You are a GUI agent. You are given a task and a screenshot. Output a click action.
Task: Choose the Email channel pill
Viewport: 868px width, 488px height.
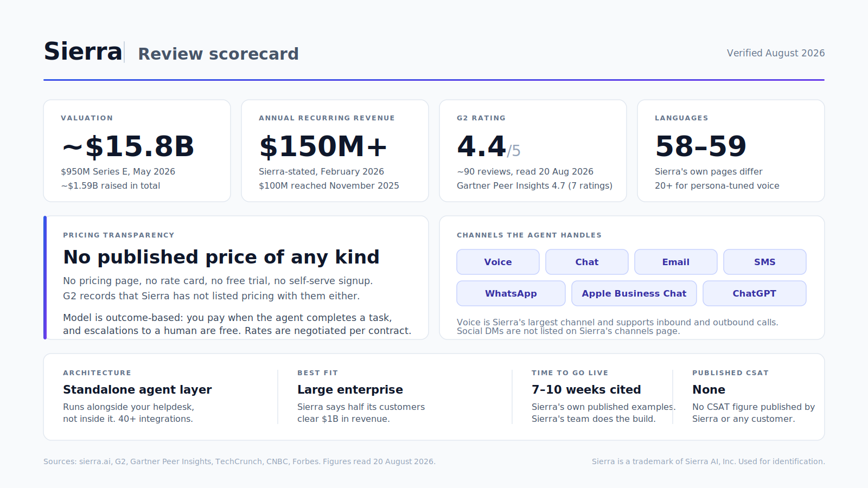pyautogui.click(x=676, y=262)
